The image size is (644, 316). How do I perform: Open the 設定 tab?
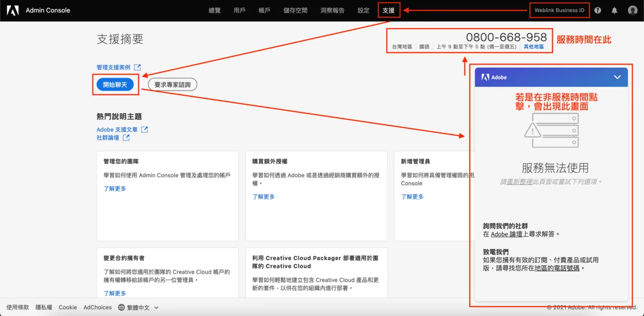(363, 10)
